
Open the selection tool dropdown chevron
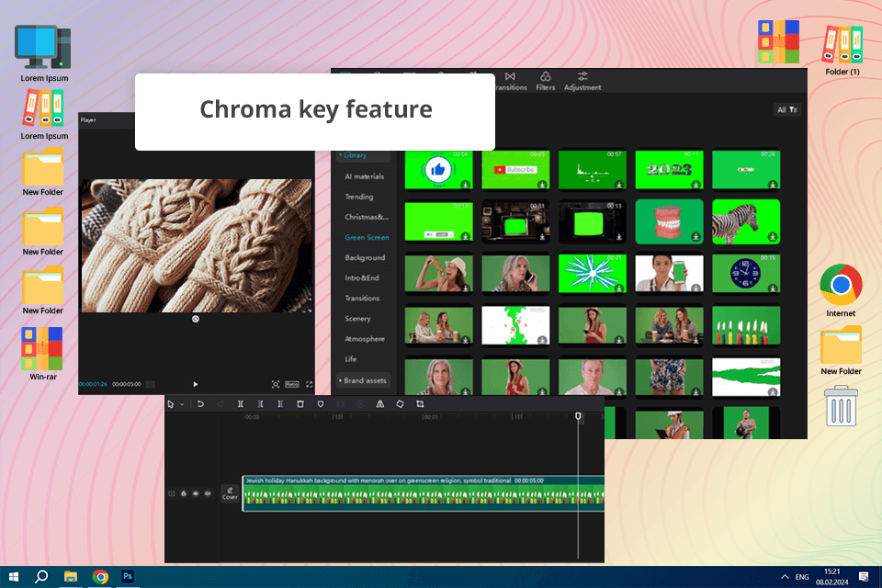(x=182, y=404)
